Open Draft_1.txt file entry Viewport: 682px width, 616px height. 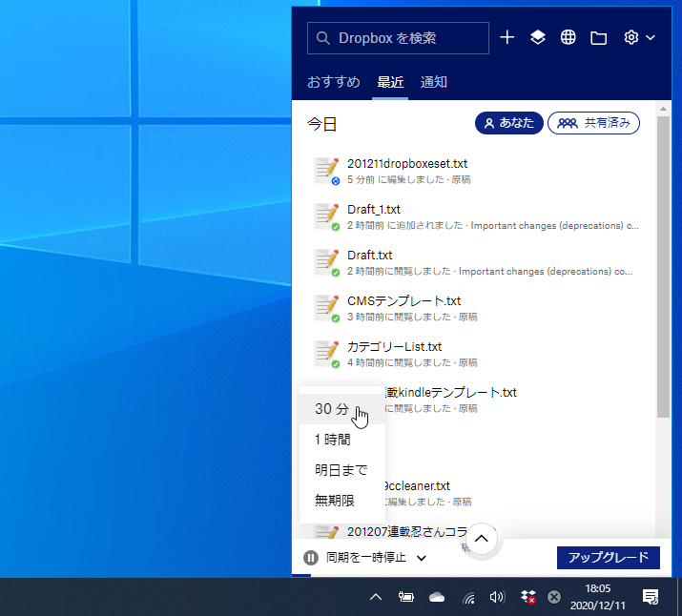tap(476, 216)
